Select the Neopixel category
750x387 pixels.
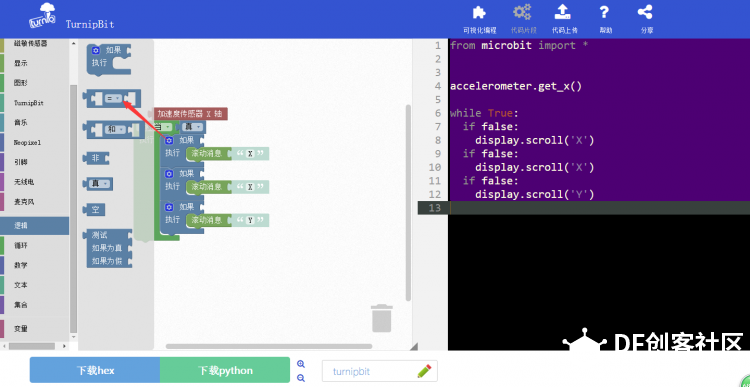tap(34, 143)
